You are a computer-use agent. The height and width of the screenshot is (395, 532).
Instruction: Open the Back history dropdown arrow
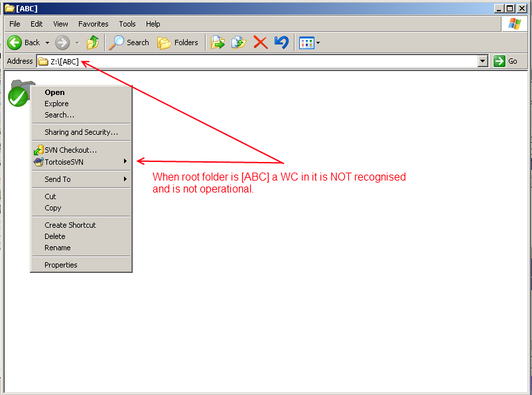(47, 42)
